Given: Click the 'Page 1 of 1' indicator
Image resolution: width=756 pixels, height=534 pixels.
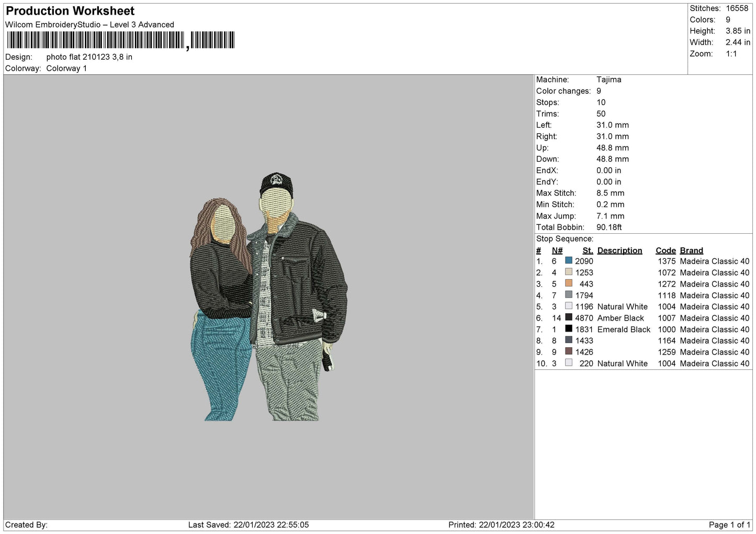Looking at the screenshot, I should point(729,525).
